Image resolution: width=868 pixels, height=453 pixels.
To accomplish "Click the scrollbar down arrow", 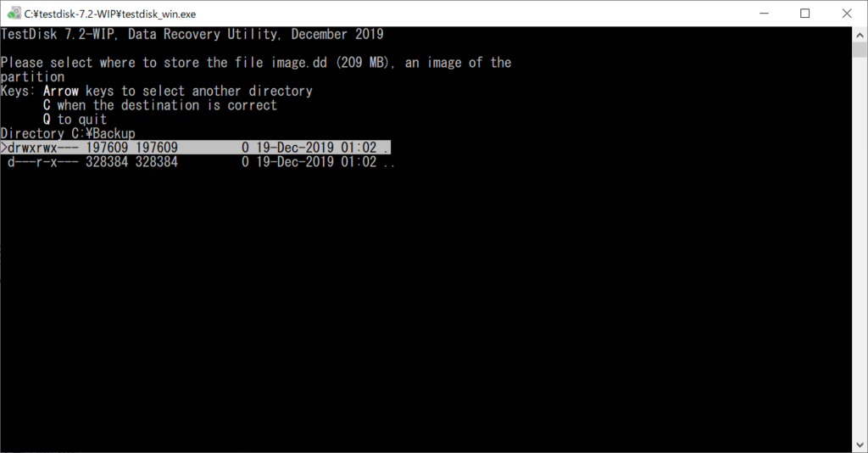I will (x=860, y=445).
